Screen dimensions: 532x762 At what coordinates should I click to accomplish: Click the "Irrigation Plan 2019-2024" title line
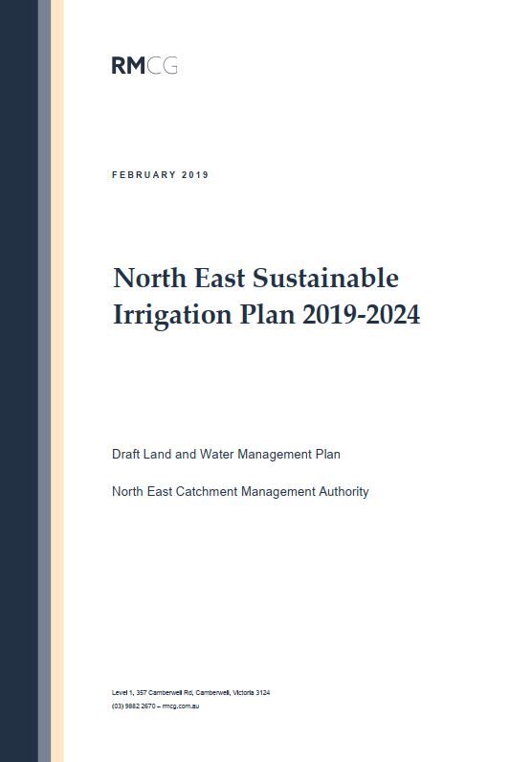click(x=266, y=315)
